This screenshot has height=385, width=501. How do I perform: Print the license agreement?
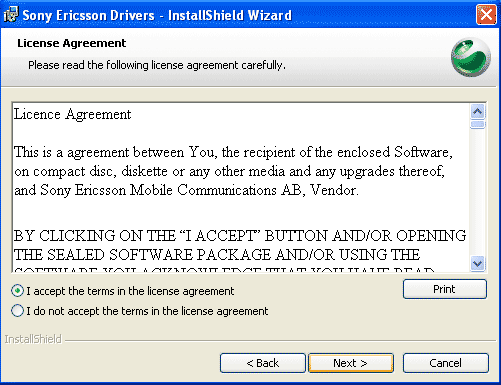(x=445, y=289)
